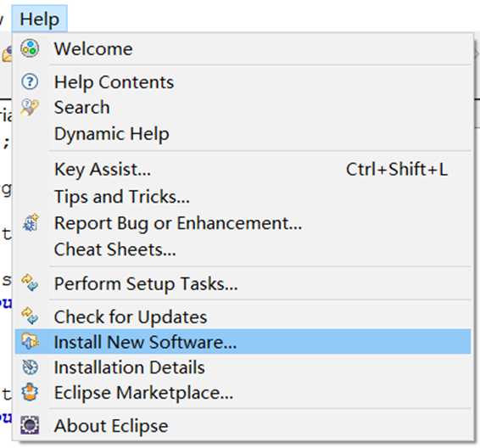This screenshot has height=448, width=480.
Task: Open Installation Details menu entry
Action: click(x=243, y=367)
